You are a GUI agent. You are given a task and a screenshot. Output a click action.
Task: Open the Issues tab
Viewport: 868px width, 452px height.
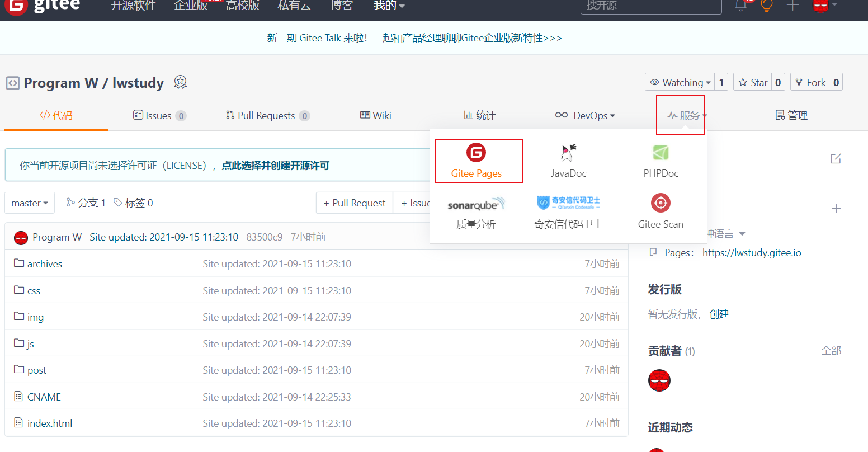coord(159,115)
